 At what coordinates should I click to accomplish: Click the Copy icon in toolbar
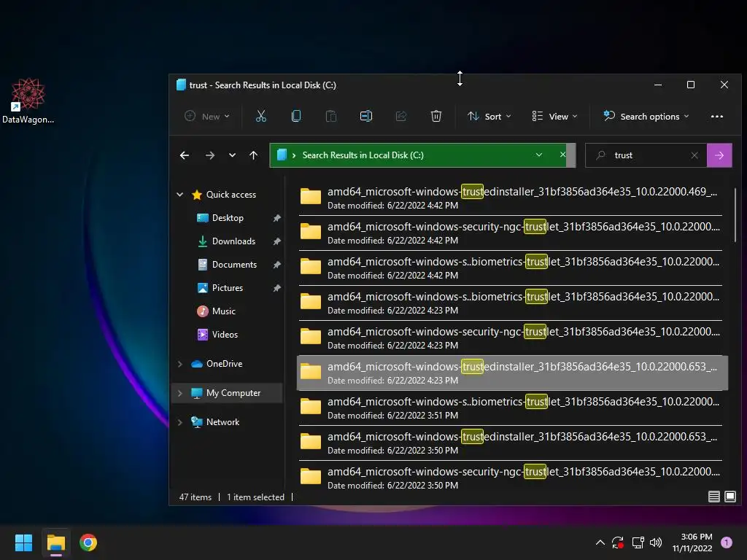click(x=296, y=116)
